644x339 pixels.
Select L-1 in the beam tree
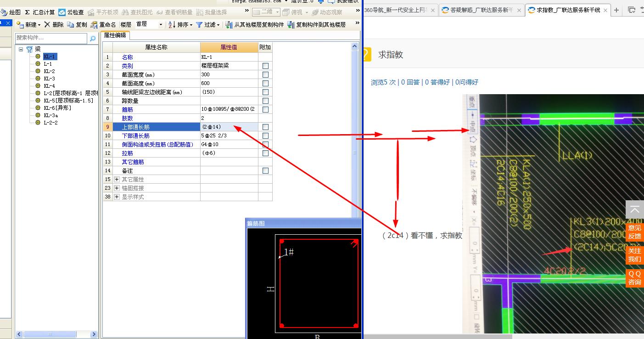[48, 64]
